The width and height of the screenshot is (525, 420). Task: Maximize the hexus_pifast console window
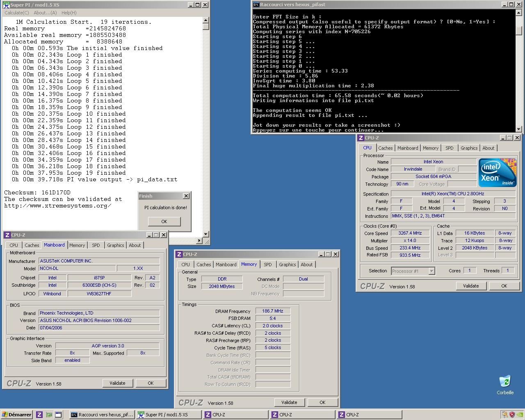coord(511,5)
